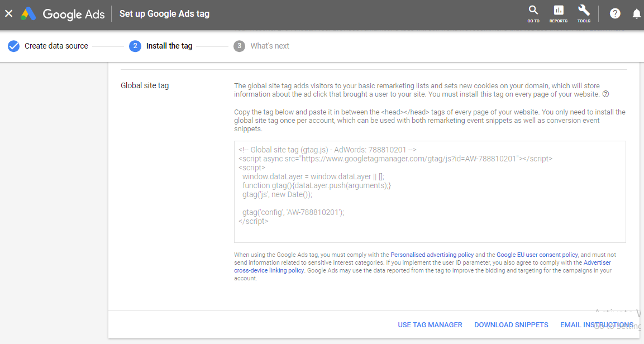Viewport: 644px width, 344px height.
Task: Click the gtag config 'AW-788810201' line
Action: tap(293, 212)
